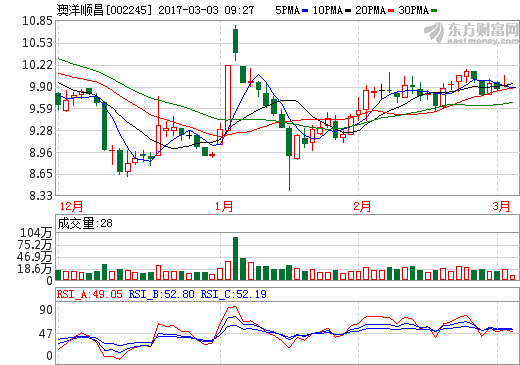Click the date 2017-03-03 in the header

(x=188, y=10)
